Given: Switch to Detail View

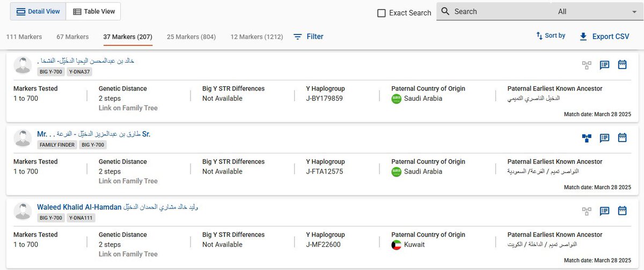Looking at the screenshot, I should [x=38, y=11].
